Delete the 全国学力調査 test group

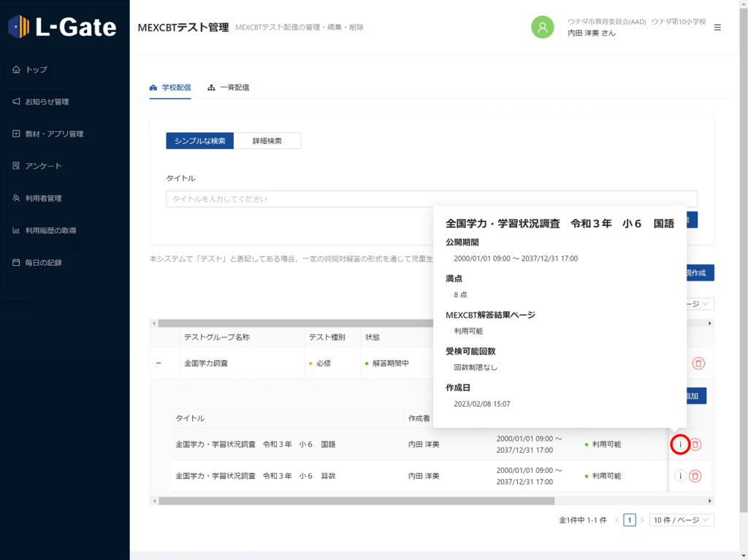pyautogui.click(x=698, y=363)
